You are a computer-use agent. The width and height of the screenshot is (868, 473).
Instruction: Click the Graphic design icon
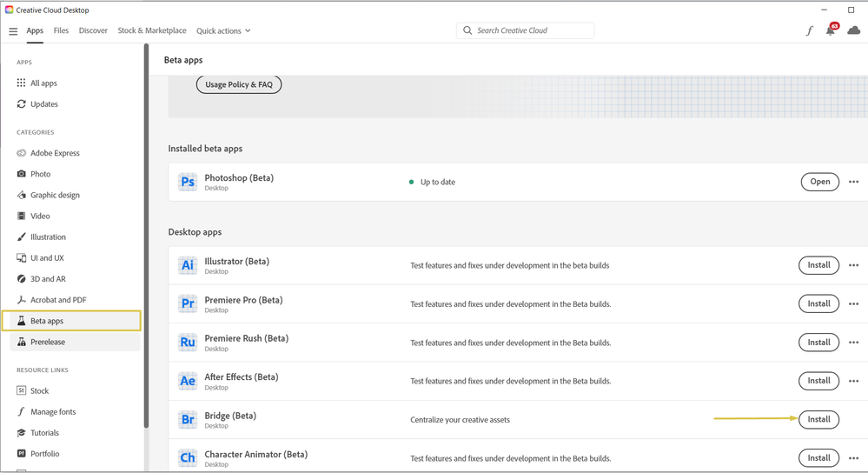21,195
